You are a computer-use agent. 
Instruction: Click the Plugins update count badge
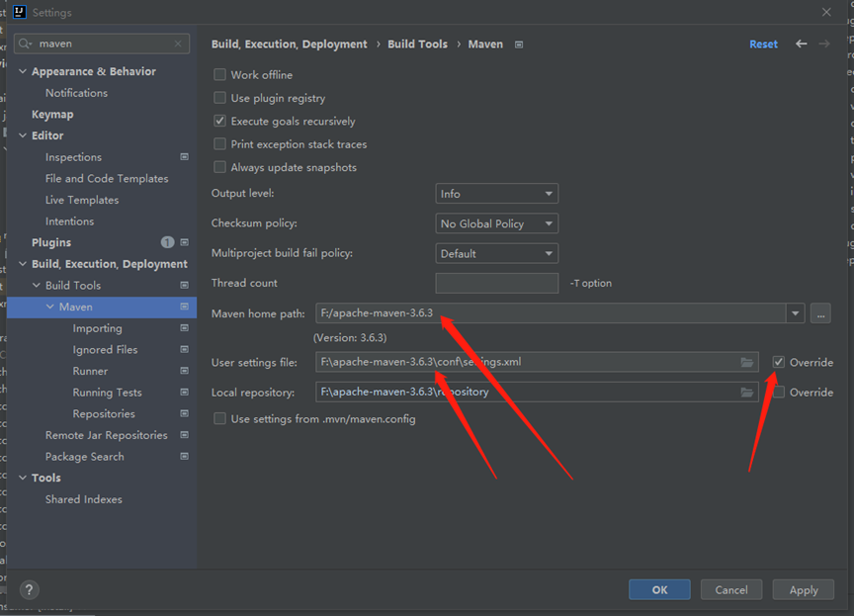167,242
